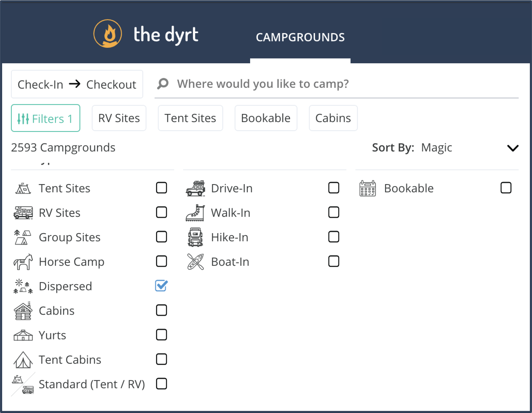
Task: Click the 'Hike-In' label text
Action: point(230,237)
